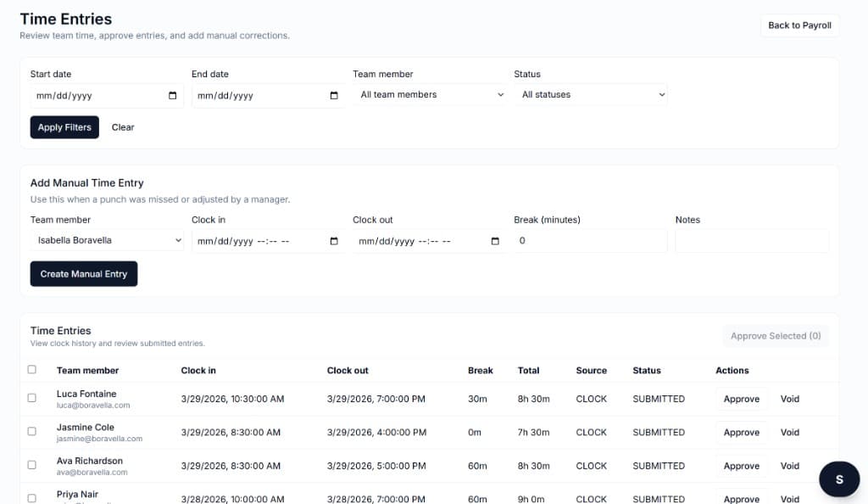The width and height of the screenshot is (868, 504).
Task: Click Create Manual Entry
Action: [x=83, y=273]
